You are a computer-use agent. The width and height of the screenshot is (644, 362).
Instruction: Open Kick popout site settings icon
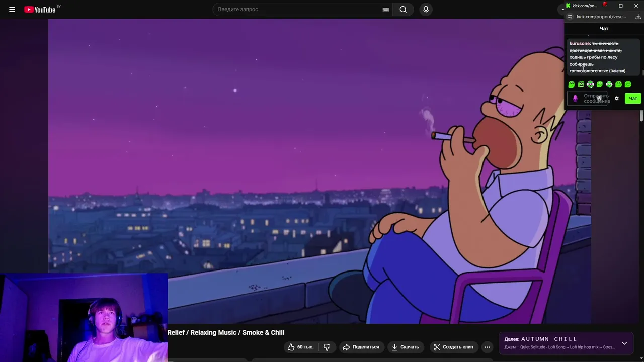(x=570, y=17)
